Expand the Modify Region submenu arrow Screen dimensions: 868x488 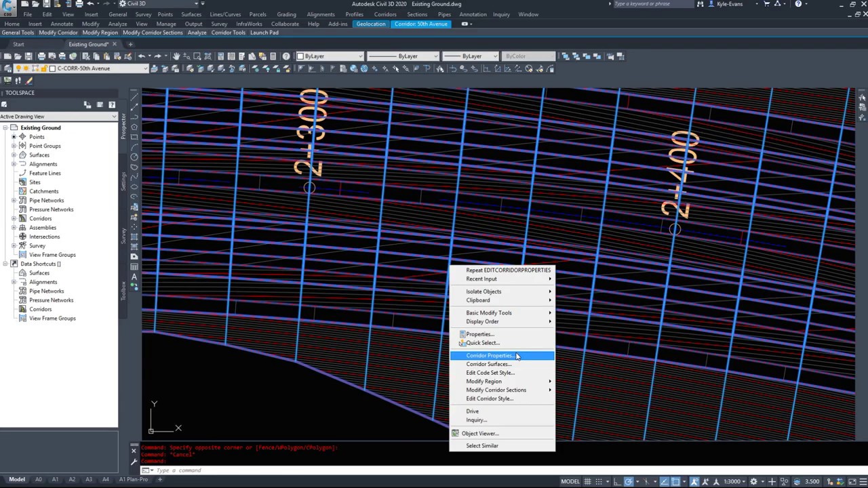550,382
